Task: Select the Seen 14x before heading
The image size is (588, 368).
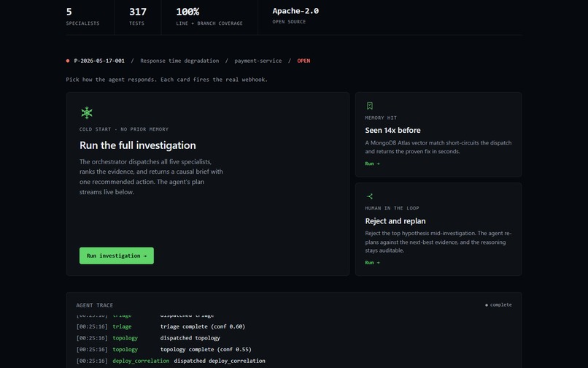Action: coord(392,130)
